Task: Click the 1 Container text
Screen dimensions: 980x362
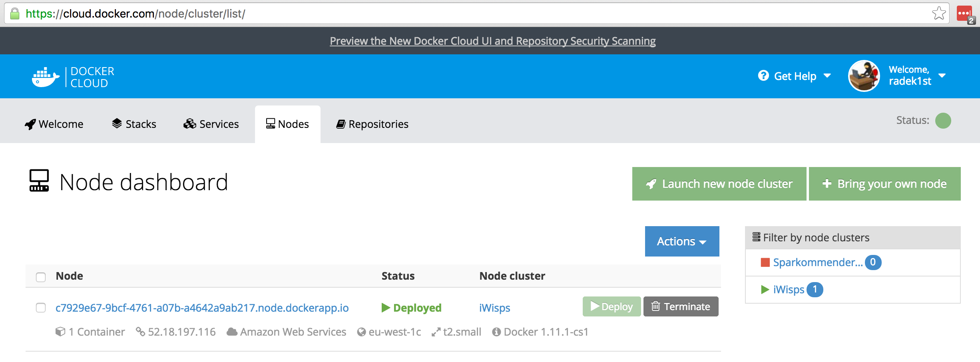Action: [97, 332]
